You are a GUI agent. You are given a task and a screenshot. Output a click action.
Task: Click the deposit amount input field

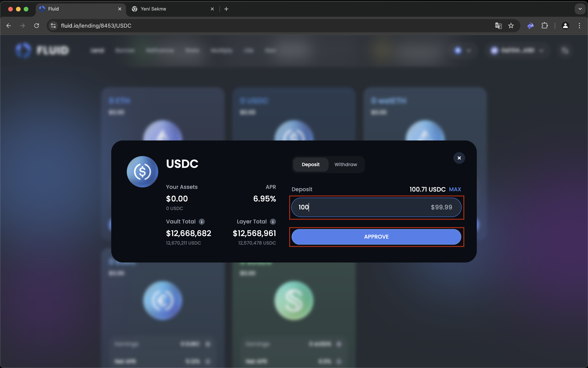376,207
